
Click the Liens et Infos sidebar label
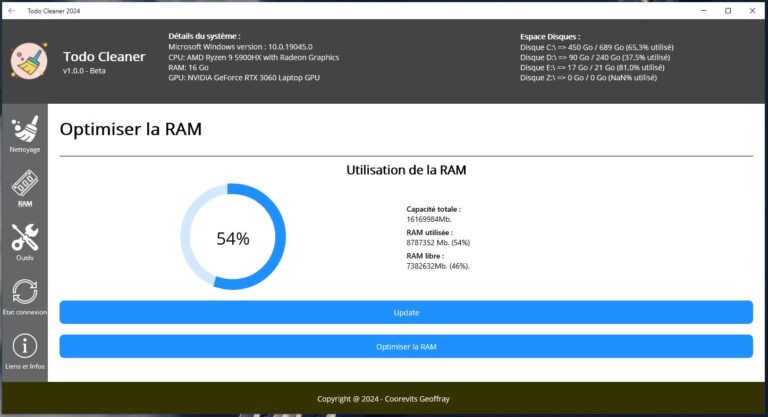tap(25, 367)
